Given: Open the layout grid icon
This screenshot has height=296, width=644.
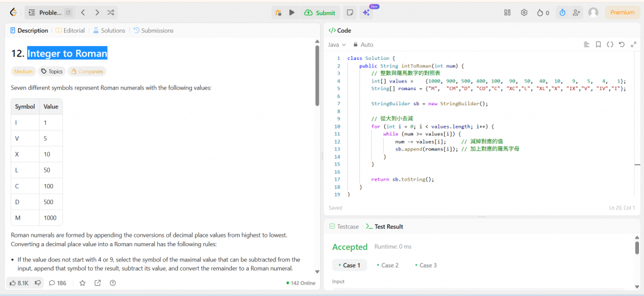Looking at the screenshot, I should (508, 13).
